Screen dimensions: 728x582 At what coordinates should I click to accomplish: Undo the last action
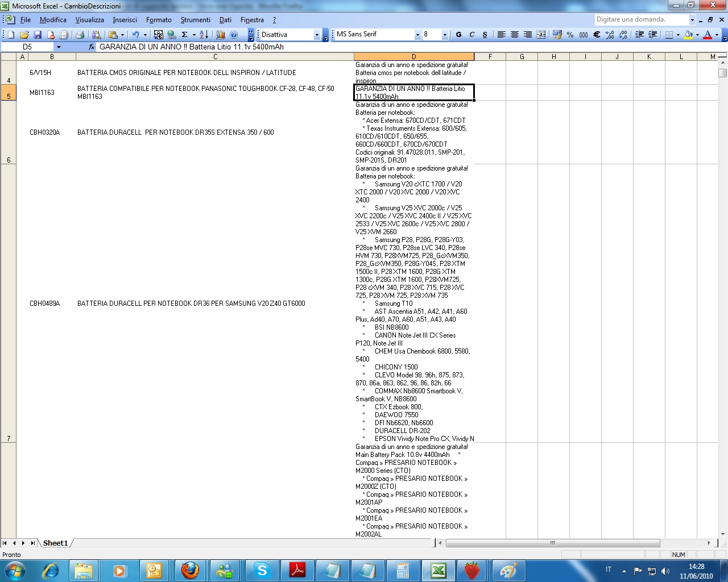135,35
